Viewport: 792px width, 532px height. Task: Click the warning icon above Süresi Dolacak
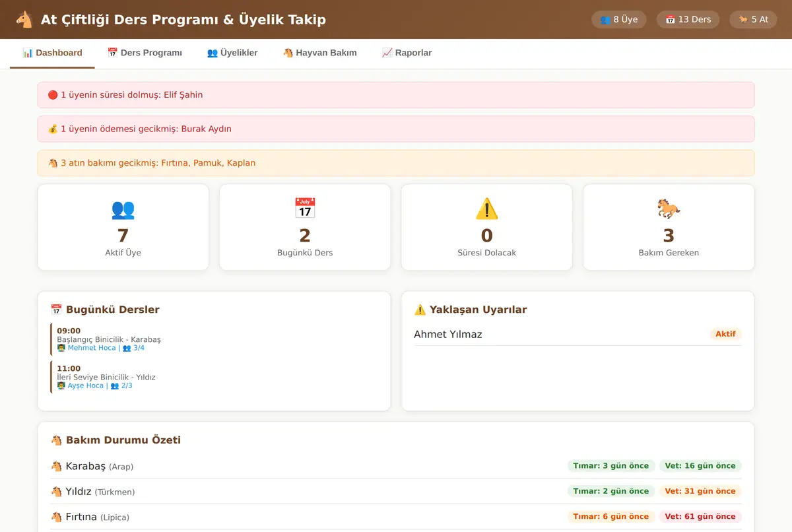point(487,209)
